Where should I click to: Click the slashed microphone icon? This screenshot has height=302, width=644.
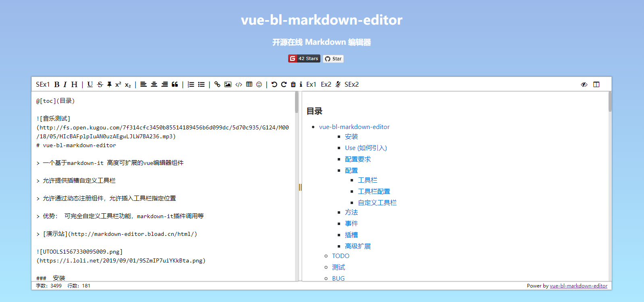(x=338, y=84)
